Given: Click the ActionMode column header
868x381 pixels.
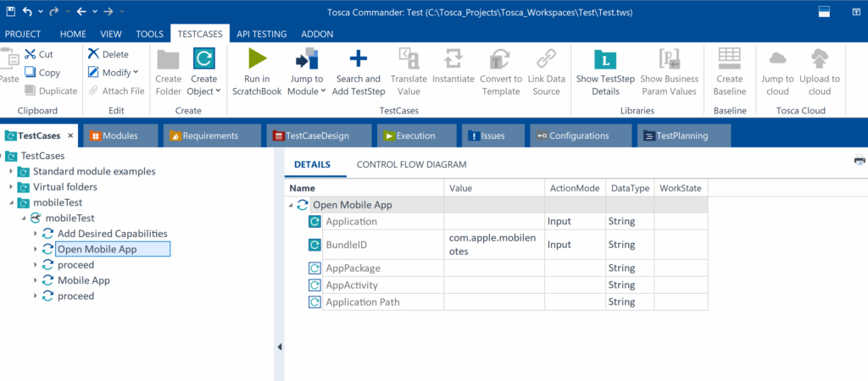Looking at the screenshot, I should point(575,188).
